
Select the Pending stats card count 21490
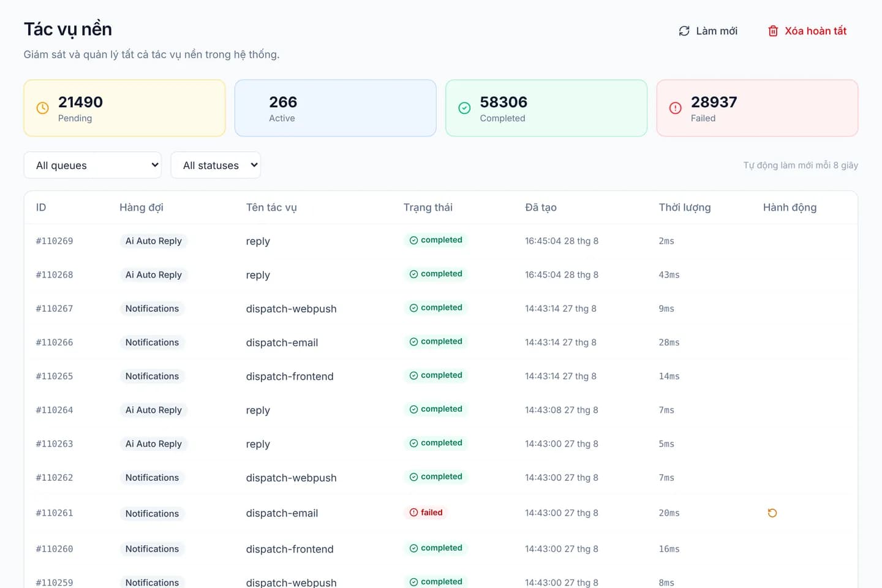[80, 102]
